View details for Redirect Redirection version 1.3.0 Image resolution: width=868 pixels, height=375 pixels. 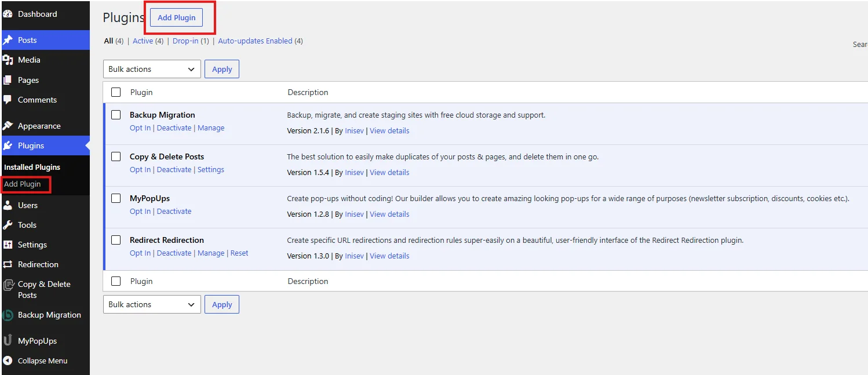pyautogui.click(x=389, y=256)
